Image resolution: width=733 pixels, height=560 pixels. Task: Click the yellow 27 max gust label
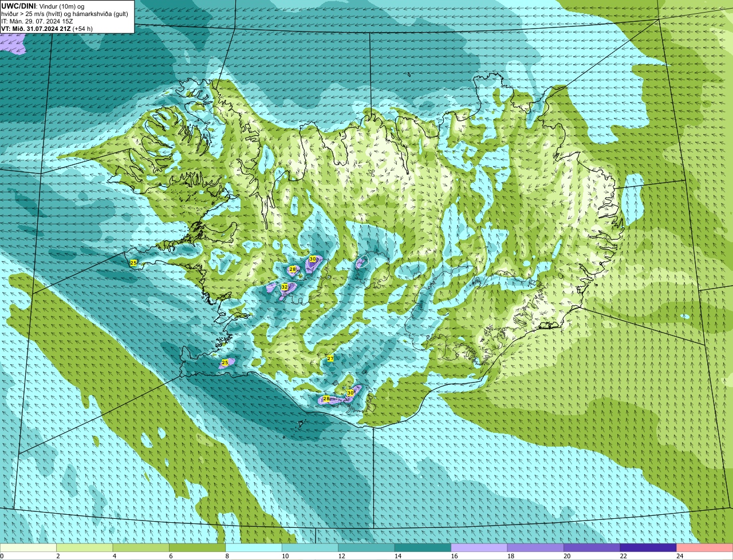pyautogui.click(x=330, y=358)
